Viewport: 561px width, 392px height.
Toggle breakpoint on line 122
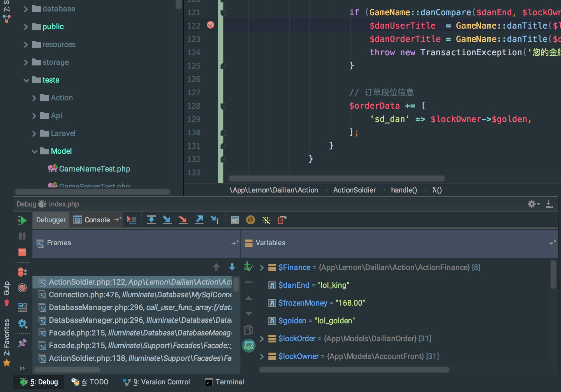coord(211,25)
